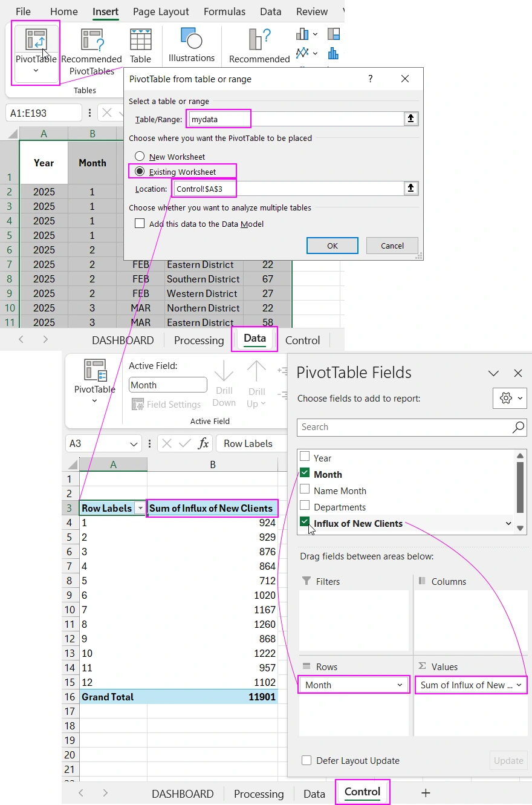
Task: Open Field Settings for the Month field
Action: pyautogui.click(x=166, y=404)
